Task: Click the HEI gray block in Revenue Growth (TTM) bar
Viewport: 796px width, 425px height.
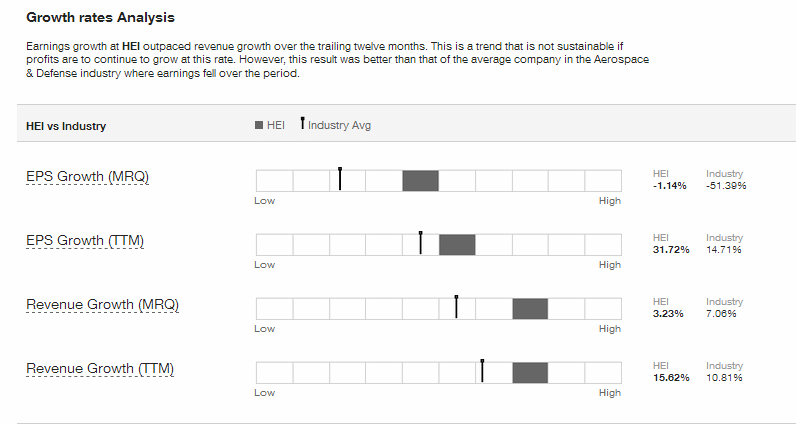Action: (530, 373)
